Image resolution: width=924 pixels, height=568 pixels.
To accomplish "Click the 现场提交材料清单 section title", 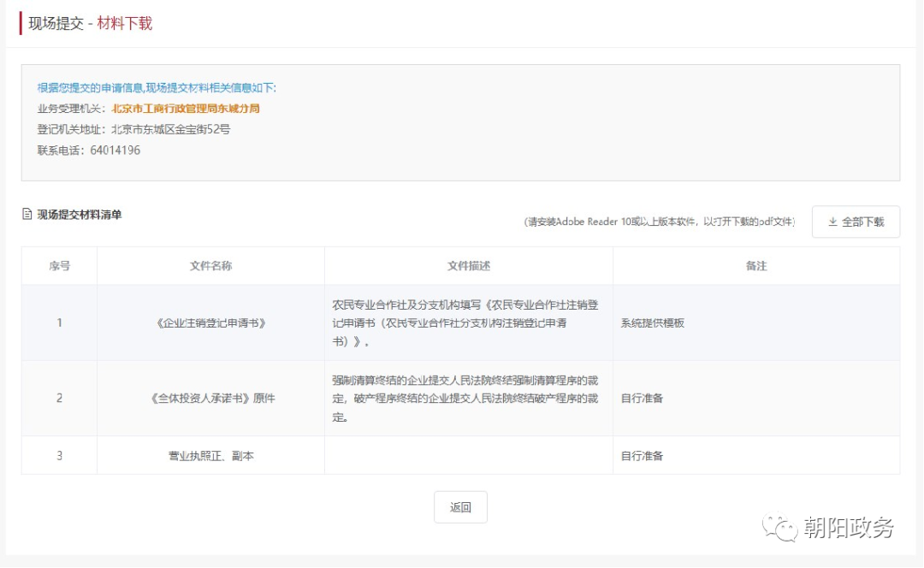I will coord(79,215).
